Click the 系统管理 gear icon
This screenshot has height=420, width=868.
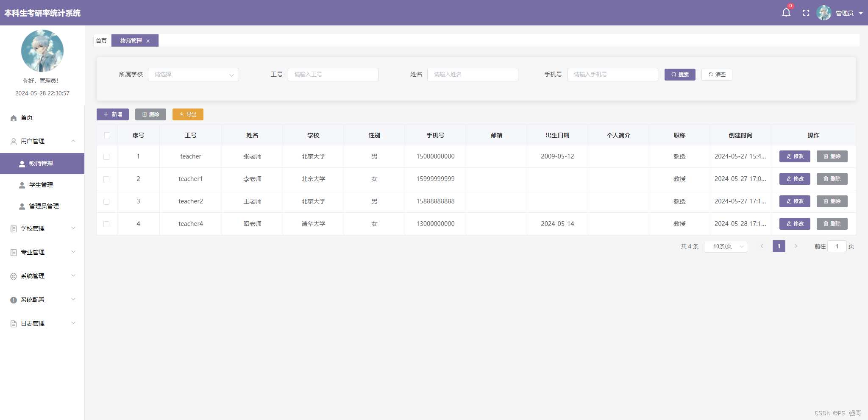click(14, 276)
